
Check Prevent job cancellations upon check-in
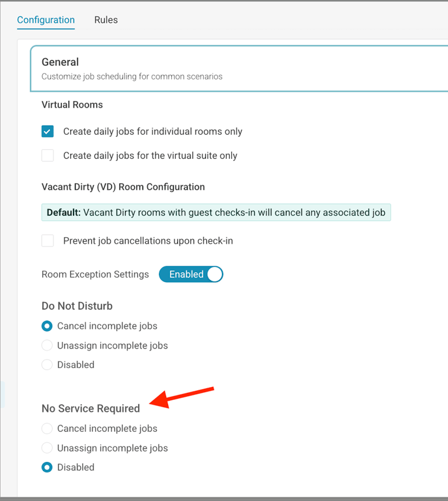click(48, 241)
